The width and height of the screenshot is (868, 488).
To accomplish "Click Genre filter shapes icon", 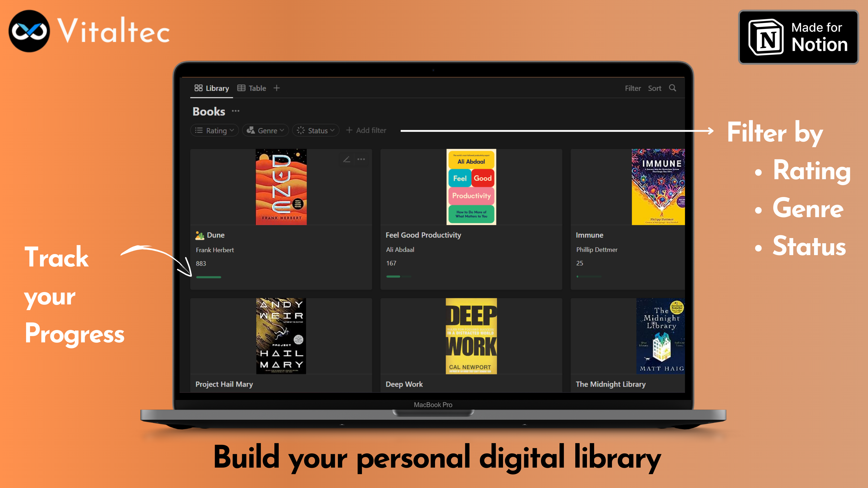I will point(251,130).
